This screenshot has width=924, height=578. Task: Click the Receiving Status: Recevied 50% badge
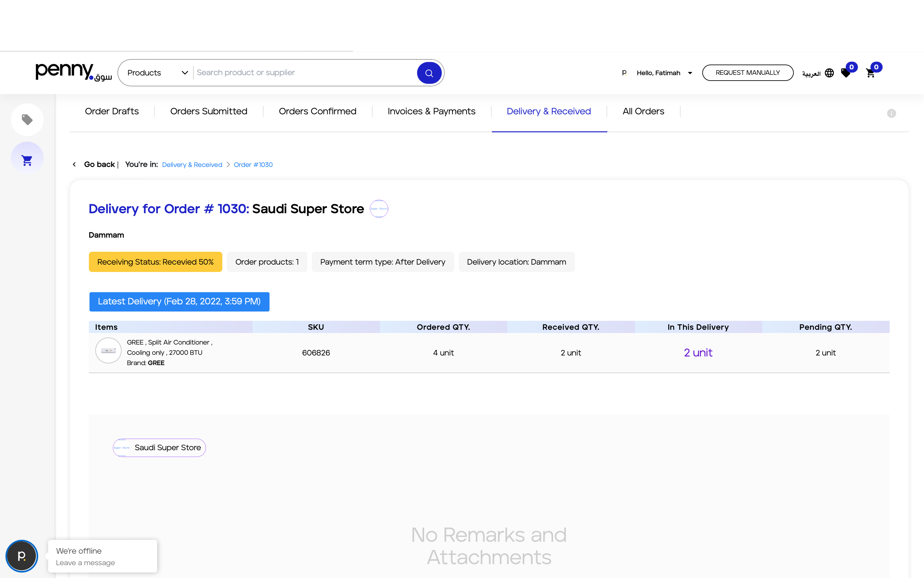pos(155,262)
